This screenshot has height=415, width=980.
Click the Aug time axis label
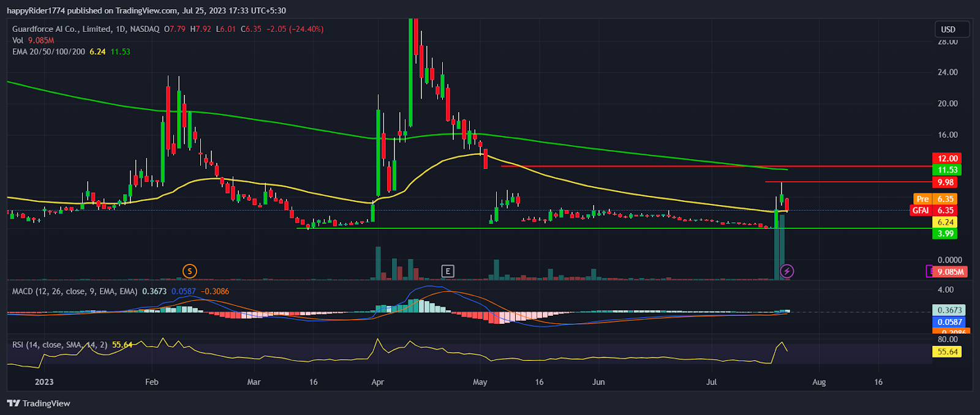(x=819, y=382)
